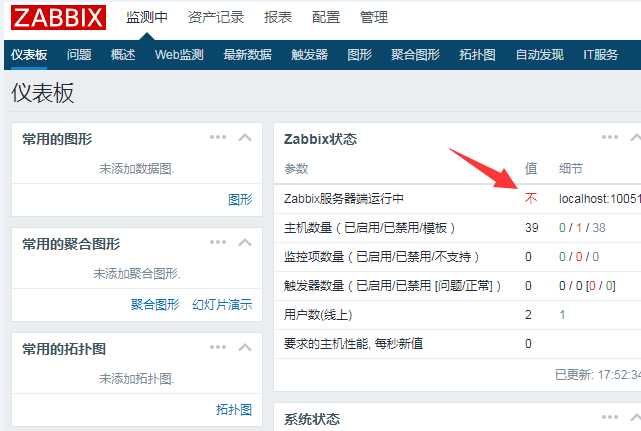Go to the 问题 submenu tab
Screen dimensions: 641x431
pyautogui.click(x=79, y=55)
